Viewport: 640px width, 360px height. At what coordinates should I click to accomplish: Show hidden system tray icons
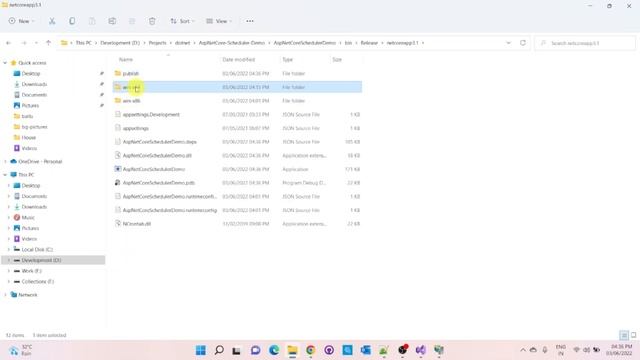(523, 350)
